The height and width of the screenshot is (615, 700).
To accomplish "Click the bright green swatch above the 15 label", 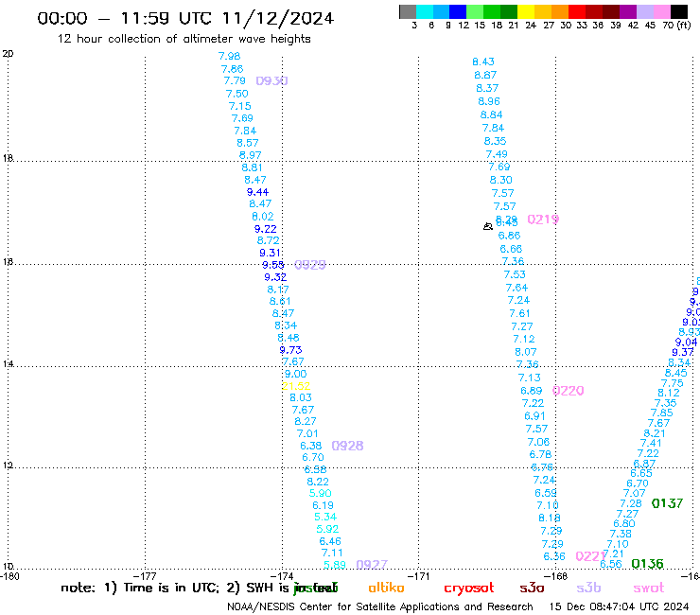I will (x=475, y=11).
